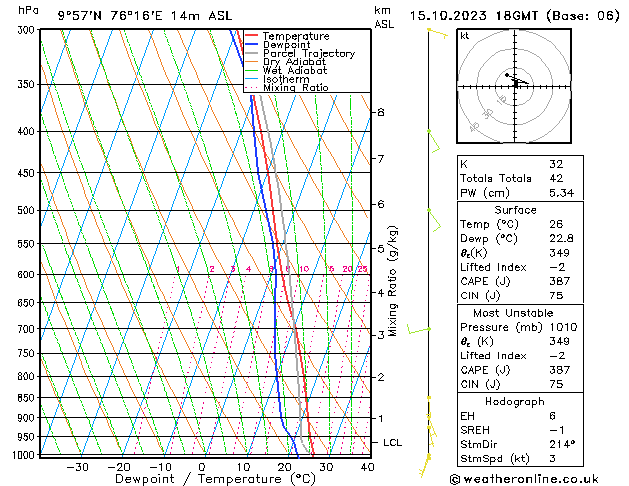Click the Pressure (mb) value 1010

[563, 327]
